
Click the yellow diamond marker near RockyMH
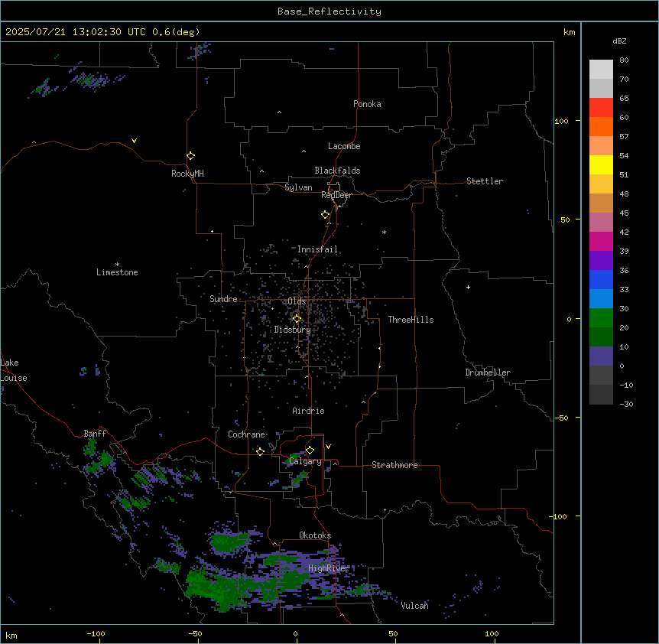tap(190, 156)
